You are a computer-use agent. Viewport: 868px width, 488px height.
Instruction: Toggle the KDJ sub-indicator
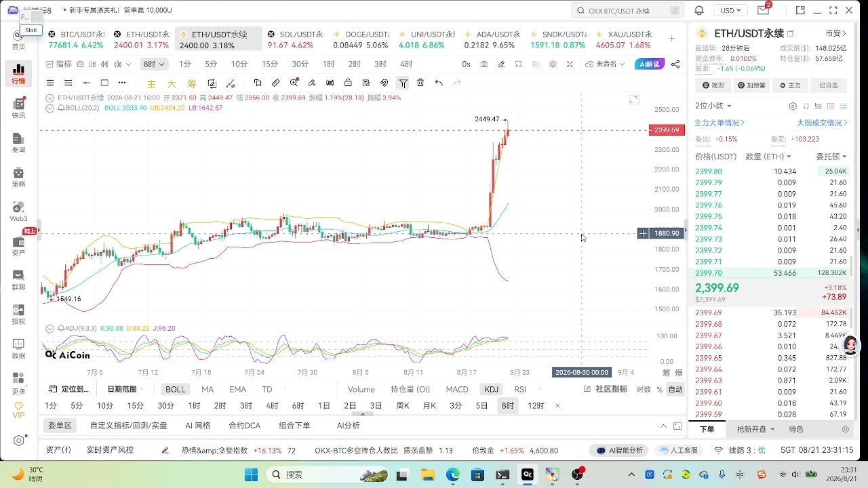point(491,390)
